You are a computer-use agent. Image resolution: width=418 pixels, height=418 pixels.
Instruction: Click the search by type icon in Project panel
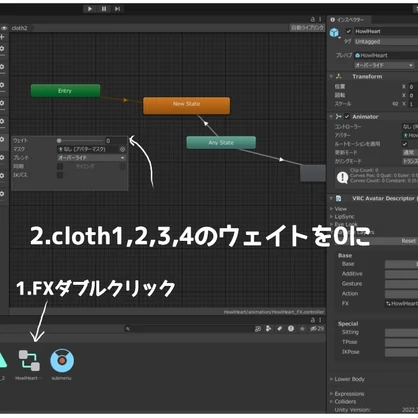(x=269, y=329)
